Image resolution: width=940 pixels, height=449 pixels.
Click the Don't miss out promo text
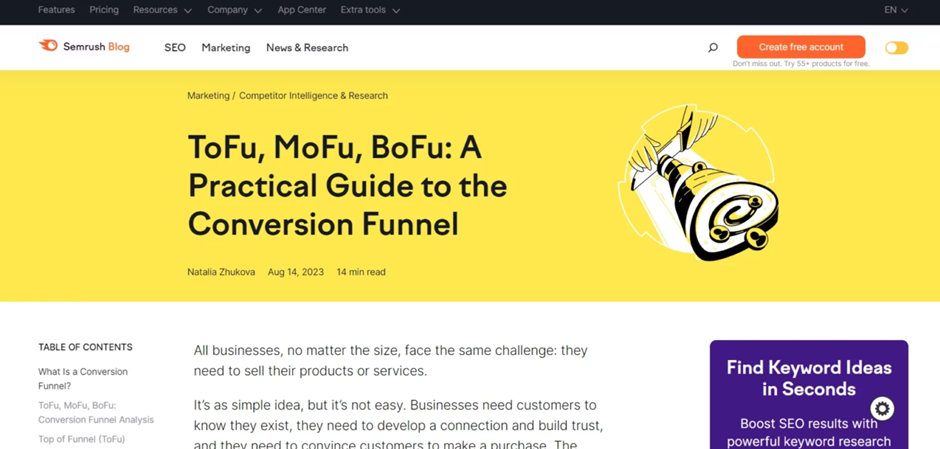click(x=801, y=64)
